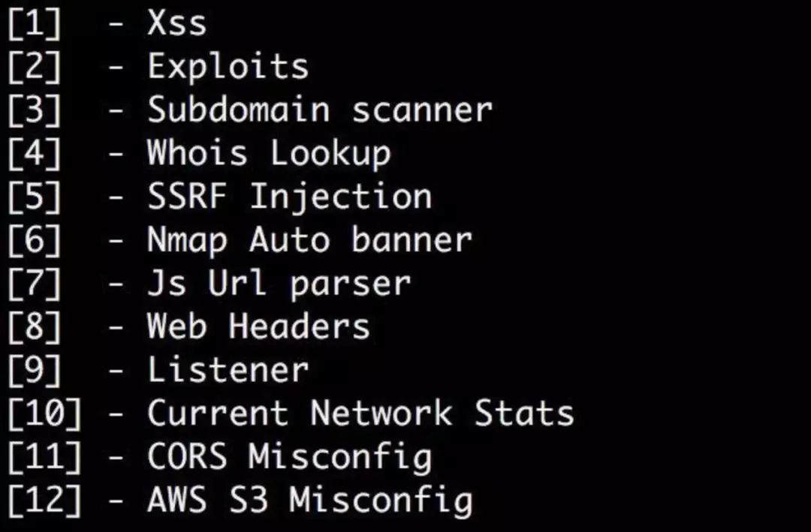Click the [1] index label
Viewport: 811px width, 532px height.
pos(35,24)
